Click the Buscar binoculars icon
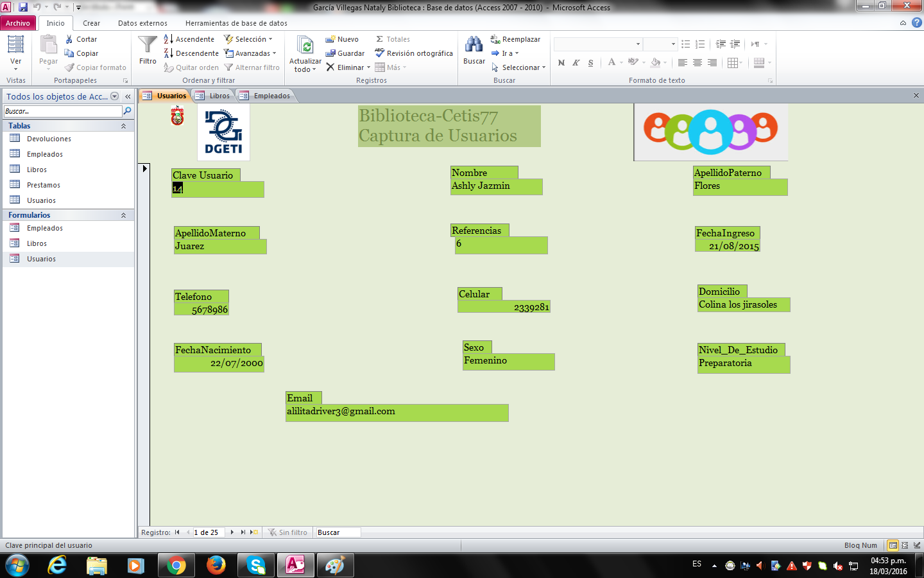This screenshot has height=578, width=924. click(474, 44)
